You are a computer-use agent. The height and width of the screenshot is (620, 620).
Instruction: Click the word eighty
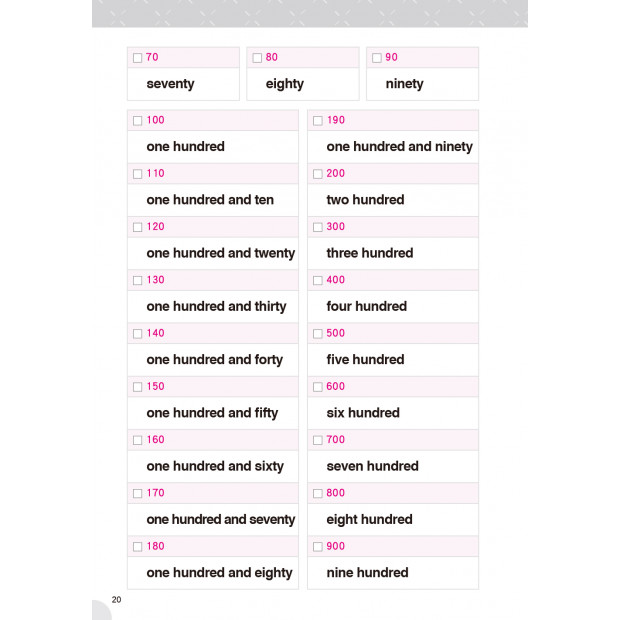tap(285, 84)
